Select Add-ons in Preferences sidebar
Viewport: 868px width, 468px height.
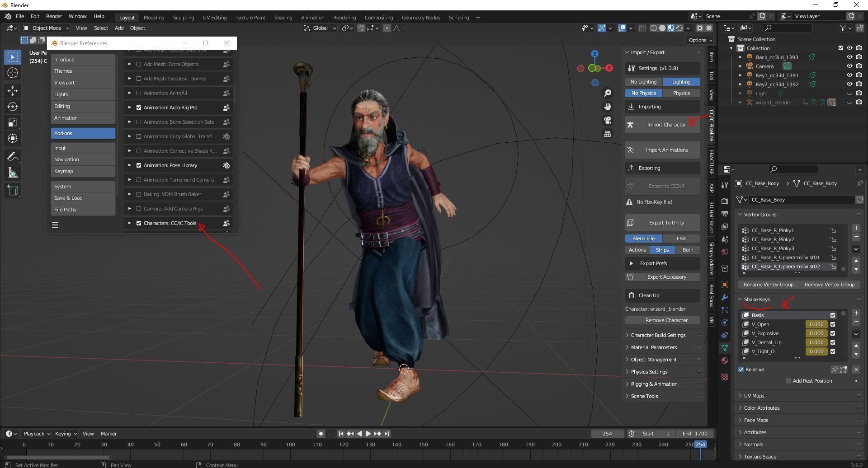point(83,133)
